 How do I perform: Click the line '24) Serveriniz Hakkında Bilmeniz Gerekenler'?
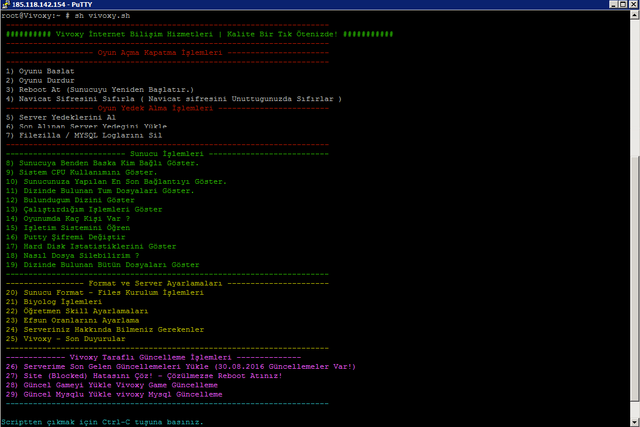(x=105, y=329)
